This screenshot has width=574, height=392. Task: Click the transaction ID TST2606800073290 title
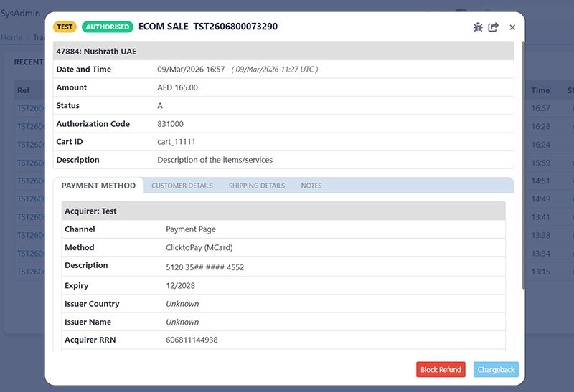[235, 27]
